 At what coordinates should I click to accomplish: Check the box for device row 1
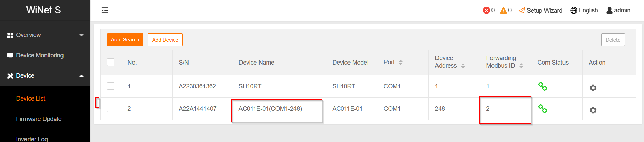111,86
